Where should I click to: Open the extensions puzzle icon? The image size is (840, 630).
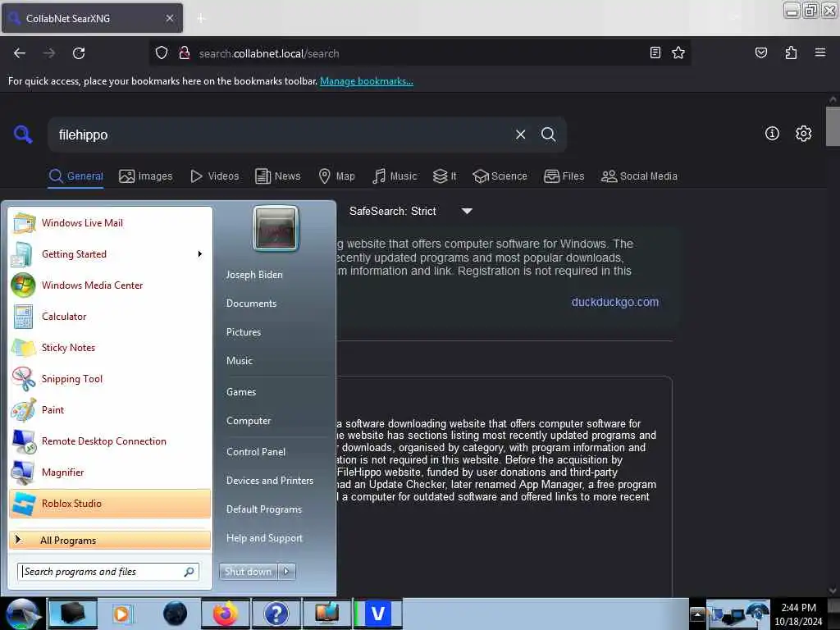pos(791,52)
